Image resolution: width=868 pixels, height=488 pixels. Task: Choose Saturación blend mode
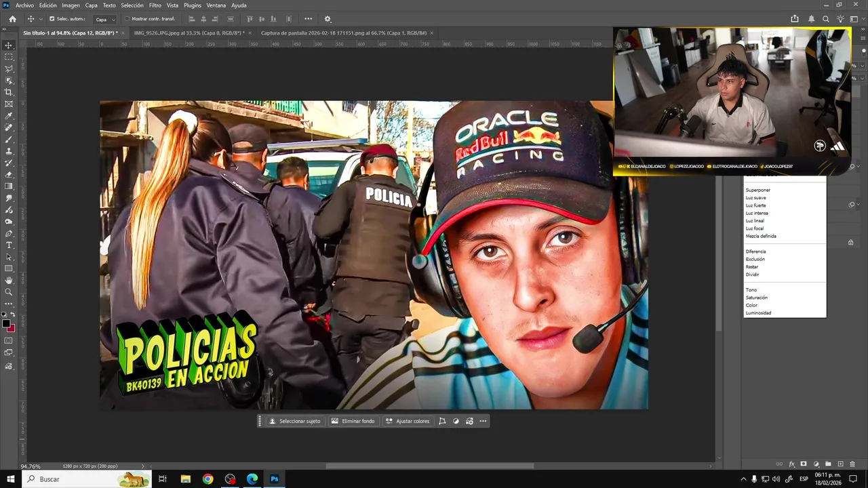coord(757,298)
